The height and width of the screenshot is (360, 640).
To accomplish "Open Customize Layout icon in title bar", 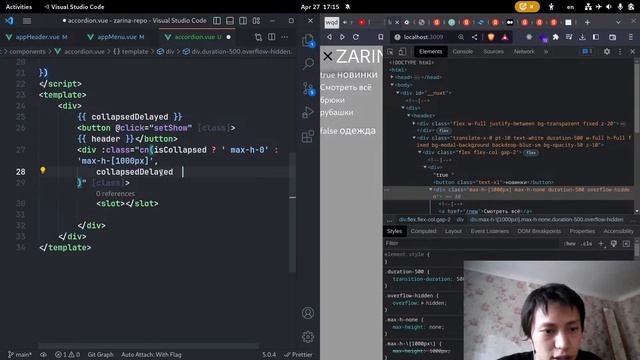I will point(256,21).
